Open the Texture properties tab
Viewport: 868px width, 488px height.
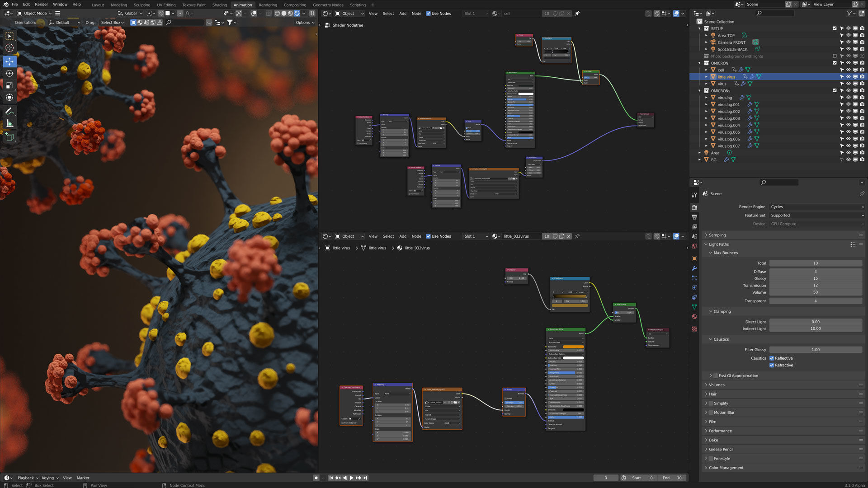point(694,329)
